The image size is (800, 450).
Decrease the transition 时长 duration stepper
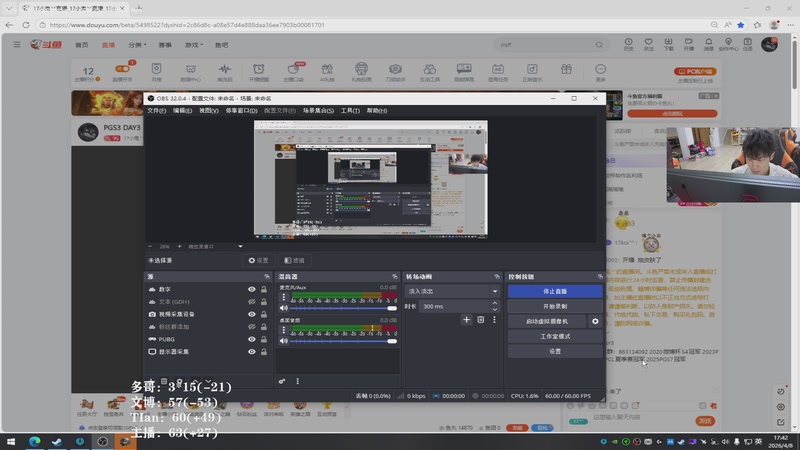[494, 309]
